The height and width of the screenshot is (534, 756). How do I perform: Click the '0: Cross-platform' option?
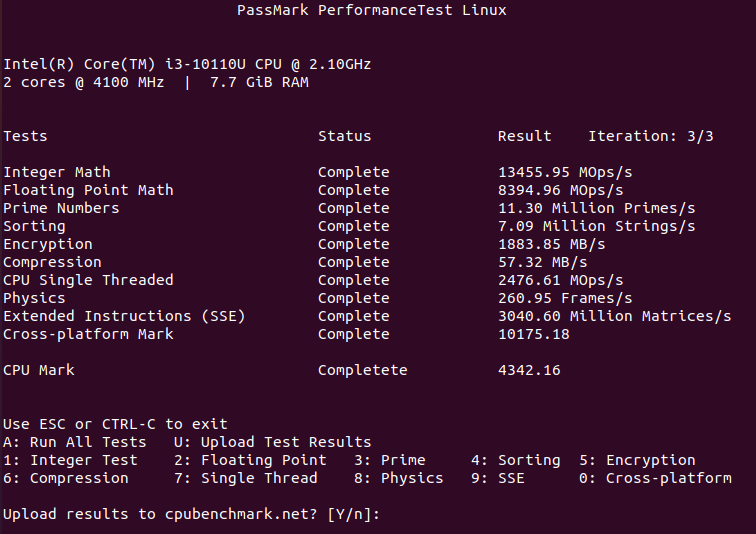[x=655, y=478]
